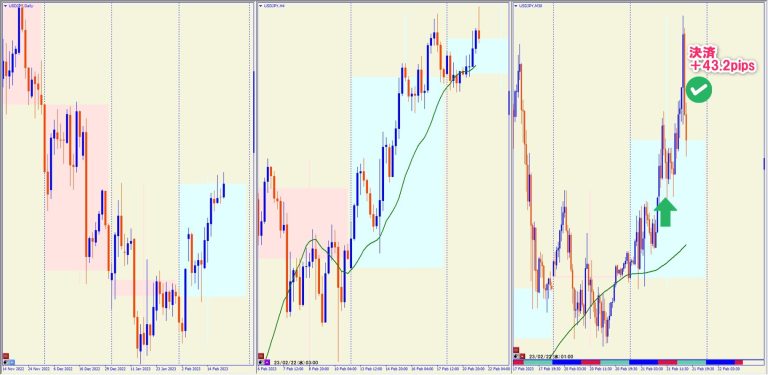Click the 10 Feb 04:00 time axis label
This screenshot has width=768, height=375.
[345, 369]
